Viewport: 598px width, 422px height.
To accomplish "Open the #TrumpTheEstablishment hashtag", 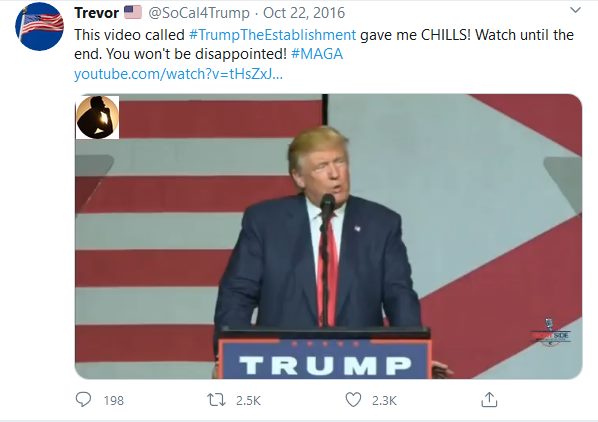I will tap(272, 35).
